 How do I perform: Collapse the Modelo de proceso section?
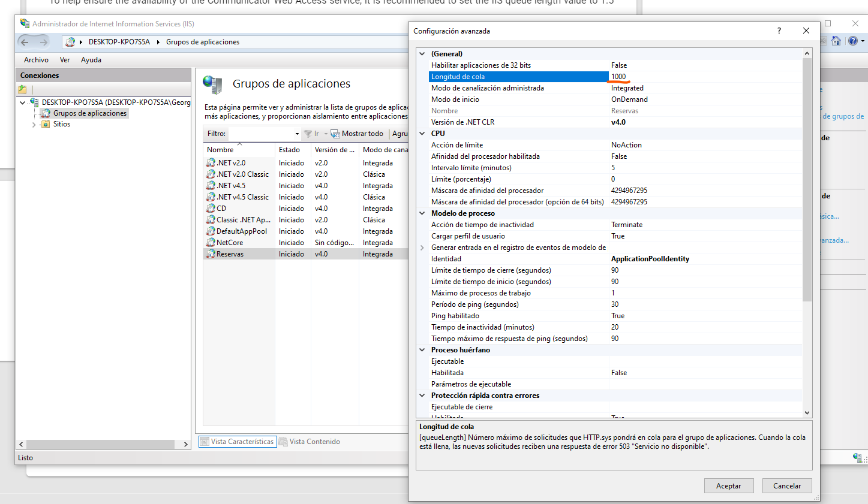[422, 213]
